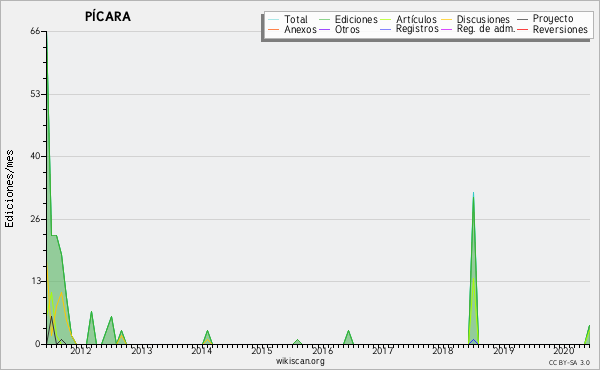Click the PÍCARA chart title

point(108,16)
